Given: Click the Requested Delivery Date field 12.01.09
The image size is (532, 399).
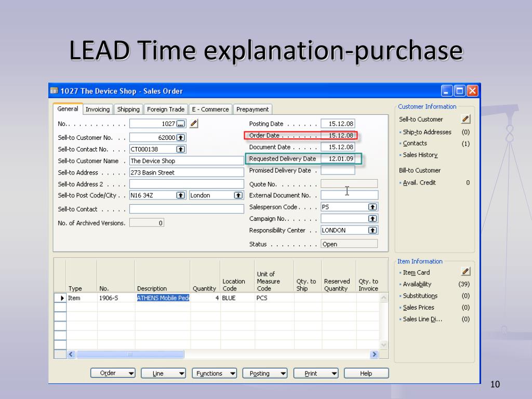Looking at the screenshot, I should click(x=338, y=158).
